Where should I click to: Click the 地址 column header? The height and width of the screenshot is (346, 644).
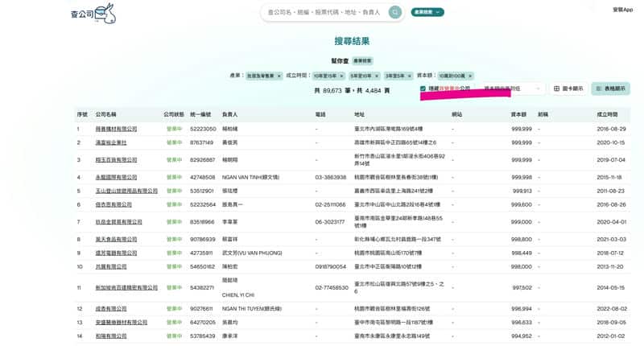(x=359, y=114)
